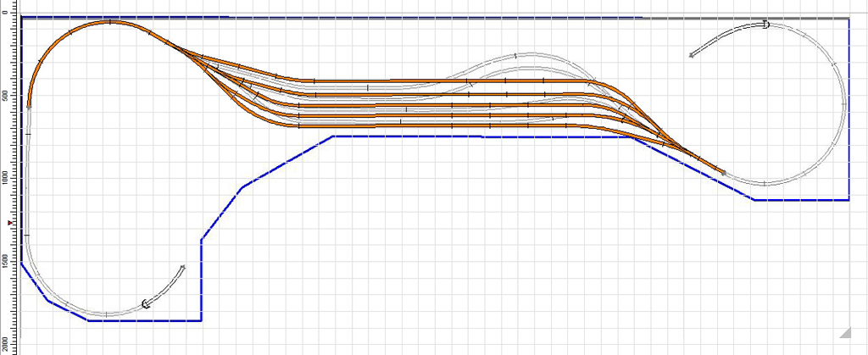
Task: Select the orange curve apex at the top-left
Action: tap(108, 23)
